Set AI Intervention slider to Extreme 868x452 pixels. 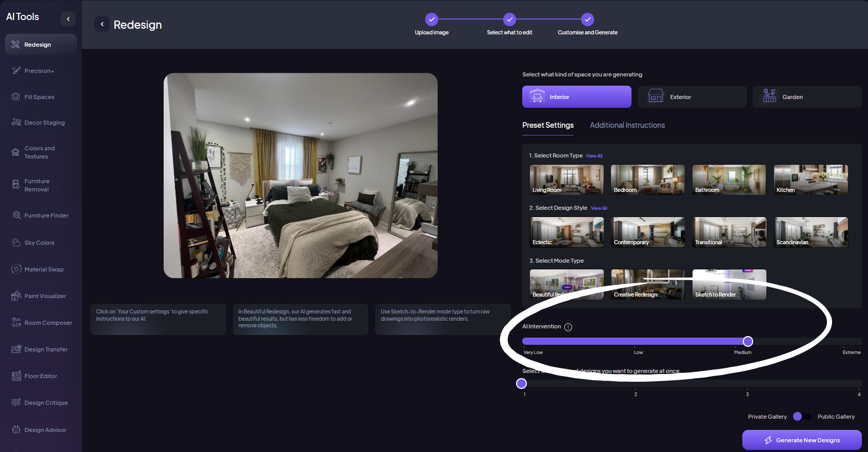(859, 342)
